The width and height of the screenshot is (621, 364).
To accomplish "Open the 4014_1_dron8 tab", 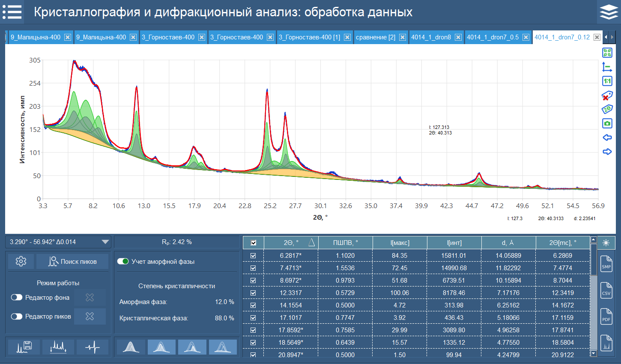I will pyautogui.click(x=431, y=37).
